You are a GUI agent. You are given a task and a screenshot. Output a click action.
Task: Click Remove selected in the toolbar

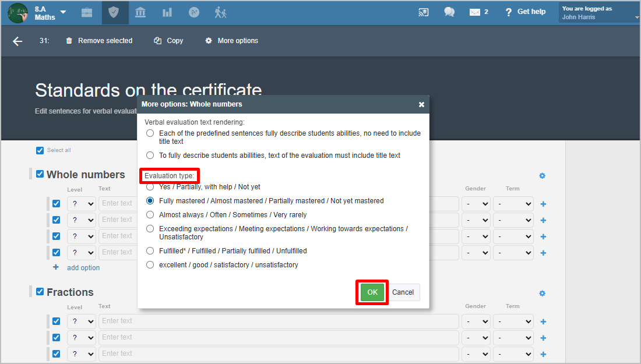point(99,41)
